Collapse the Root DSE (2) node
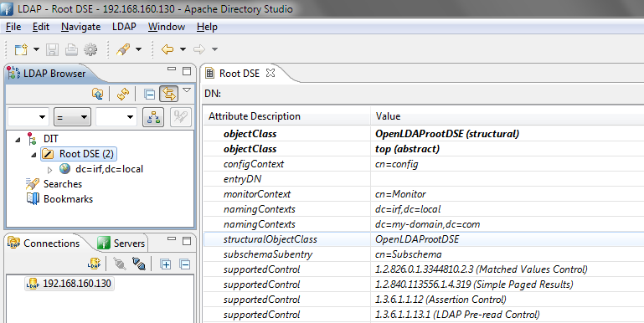644x323 pixels. click(33, 155)
